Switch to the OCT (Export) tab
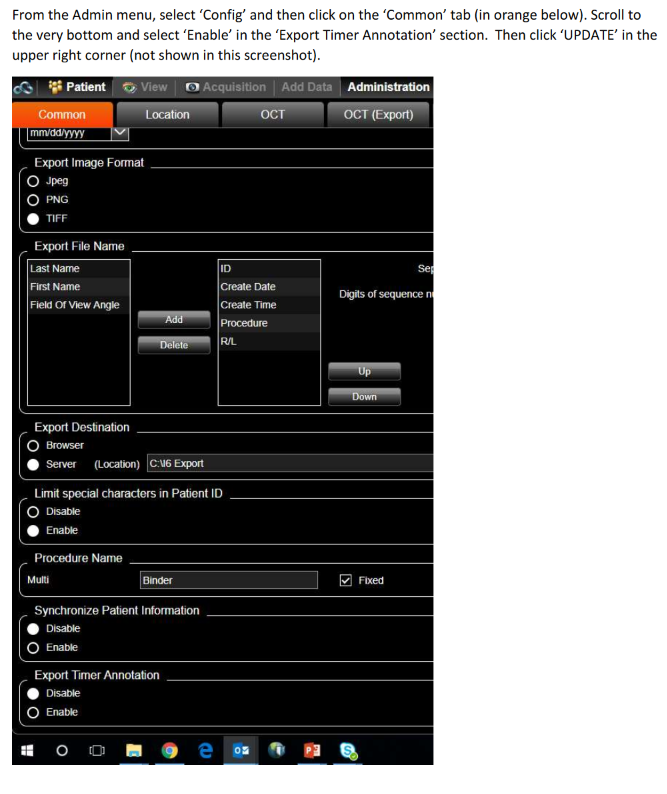Screen dimensions: 667x794 pyautogui.click(x=378, y=114)
